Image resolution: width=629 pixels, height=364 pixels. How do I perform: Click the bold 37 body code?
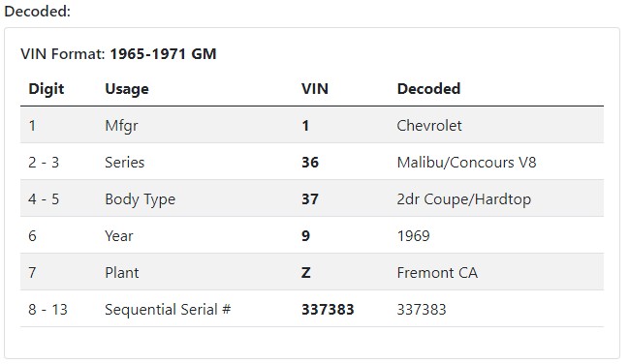point(310,199)
